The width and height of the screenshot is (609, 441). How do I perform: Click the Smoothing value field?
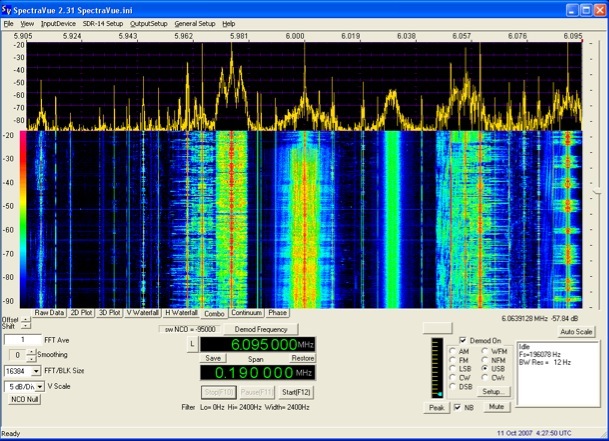click(17, 355)
